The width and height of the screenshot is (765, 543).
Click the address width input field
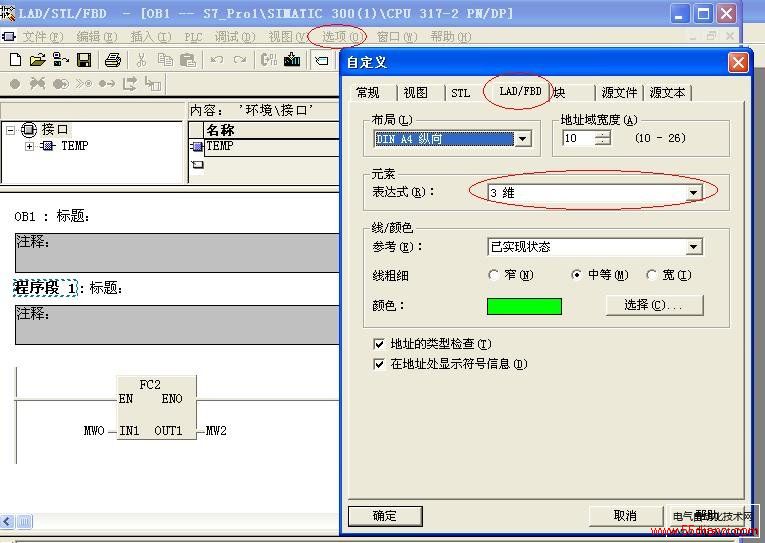pyautogui.click(x=578, y=139)
